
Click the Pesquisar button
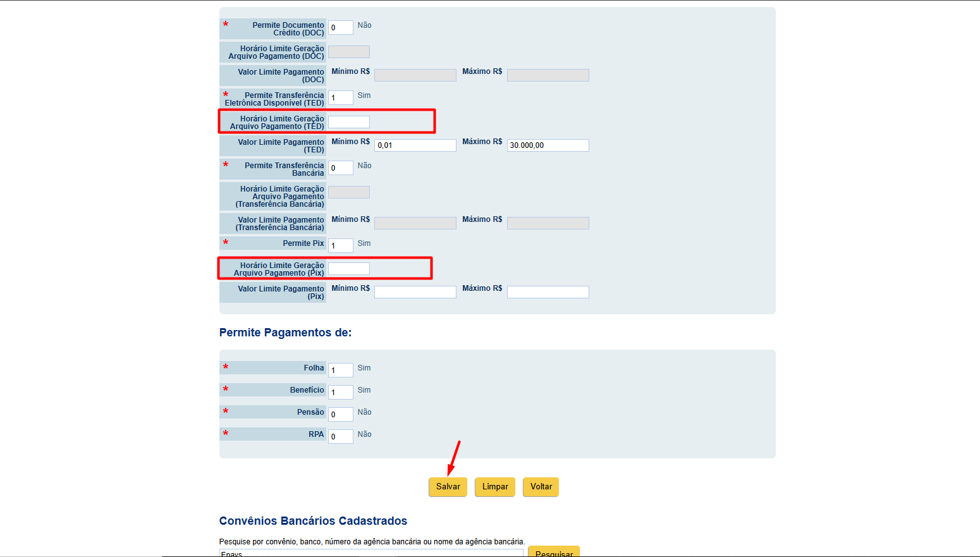(x=554, y=551)
